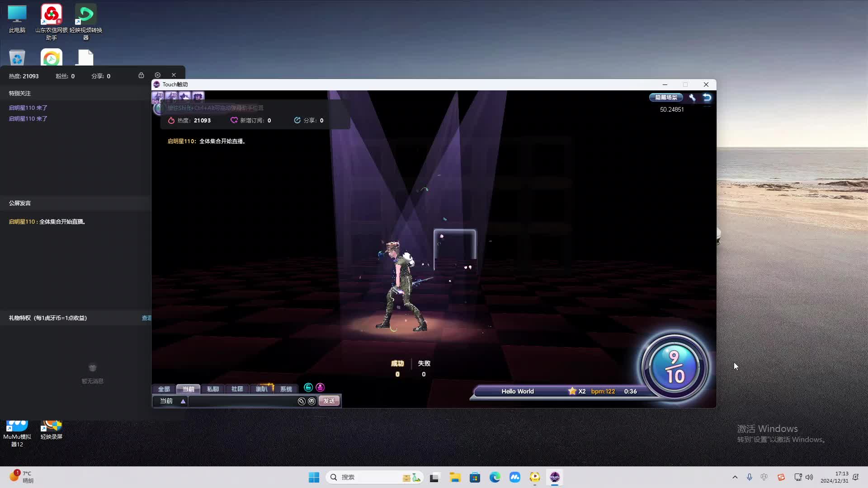The width and height of the screenshot is (868, 488).
Task: Click the 9/10 round counter orb
Action: click(675, 367)
